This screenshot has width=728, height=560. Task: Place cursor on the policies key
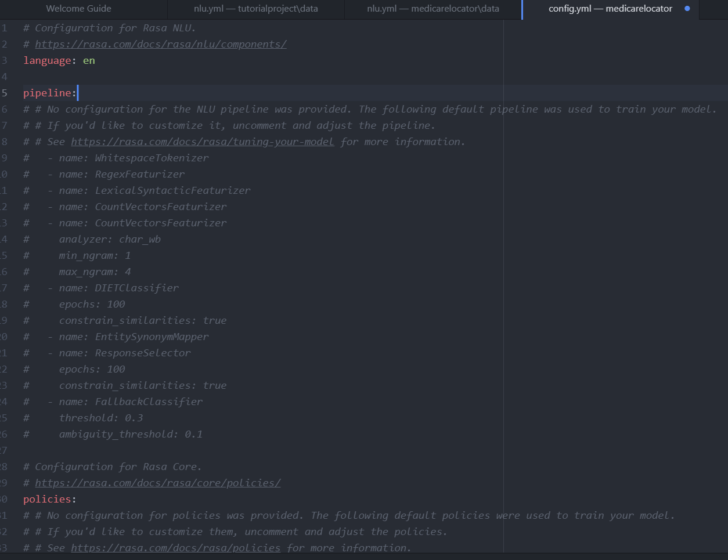(48, 499)
